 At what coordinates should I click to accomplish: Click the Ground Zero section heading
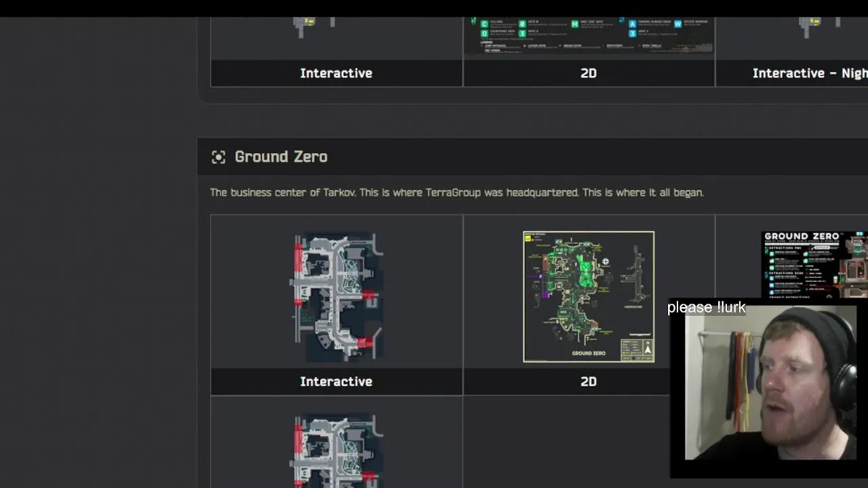click(x=281, y=157)
